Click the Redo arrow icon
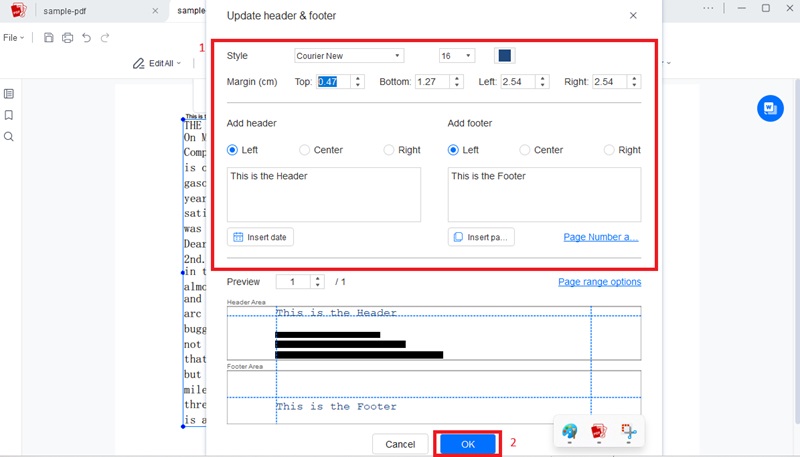The width and height of the screenshot is (800, 457). pos(105,37)
